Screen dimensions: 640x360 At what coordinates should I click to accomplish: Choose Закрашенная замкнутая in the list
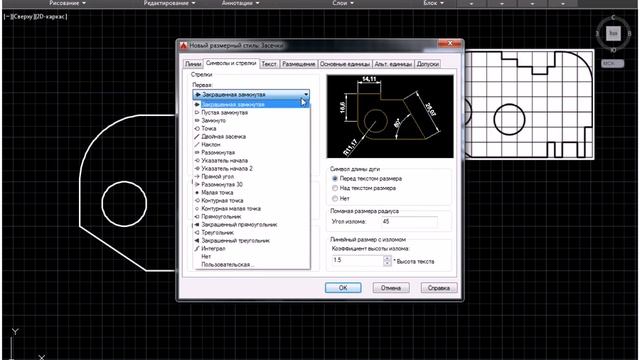coord(251,104)
